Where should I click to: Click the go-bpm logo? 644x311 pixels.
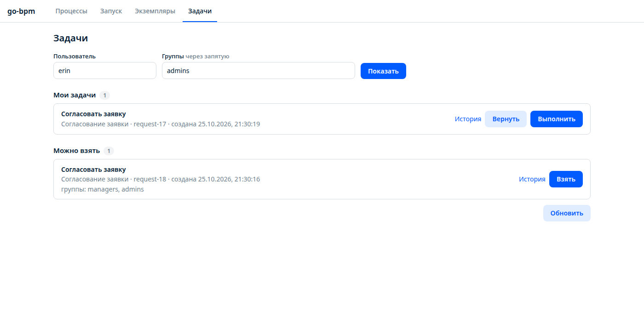21,11
